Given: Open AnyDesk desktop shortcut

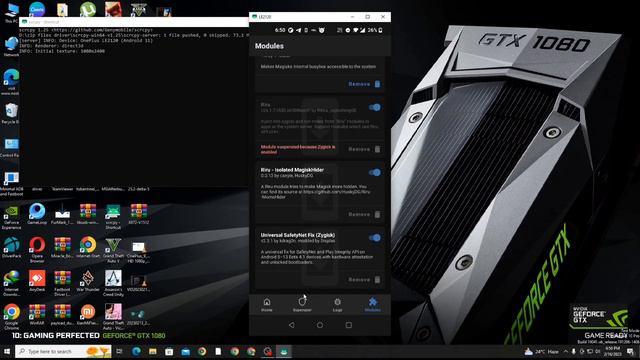Looking at the screenshot, I should [x=37, y=281].
